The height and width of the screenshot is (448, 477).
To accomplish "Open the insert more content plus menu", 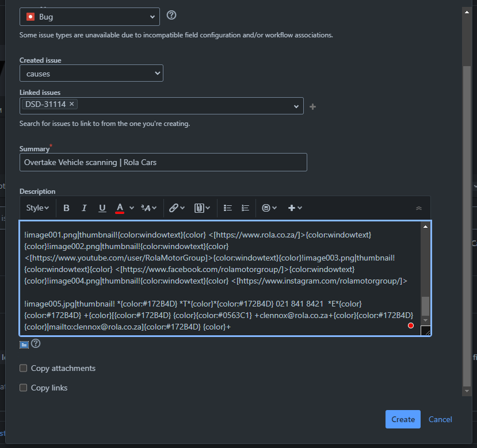I will coord(295,208).
